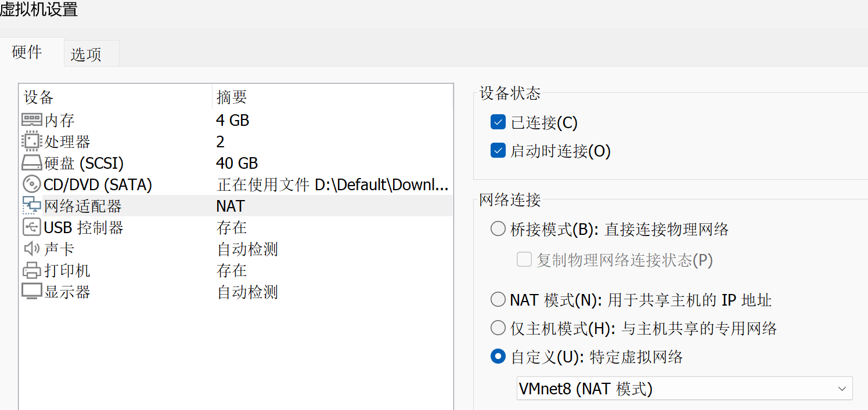Viewport: 868px width, 410px height.
Task: Select the 自定义(U) custom network radio button
Action: tap(498, 356)
